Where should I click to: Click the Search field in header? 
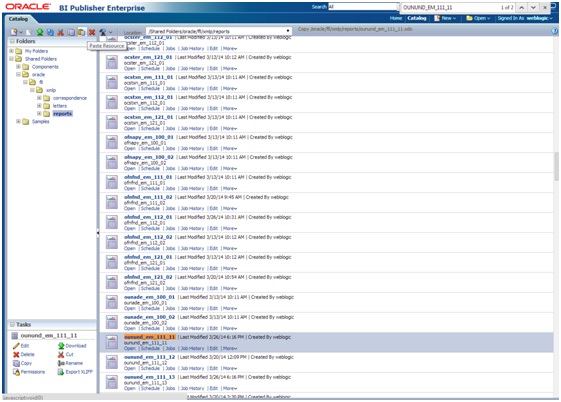click(362, 6)
